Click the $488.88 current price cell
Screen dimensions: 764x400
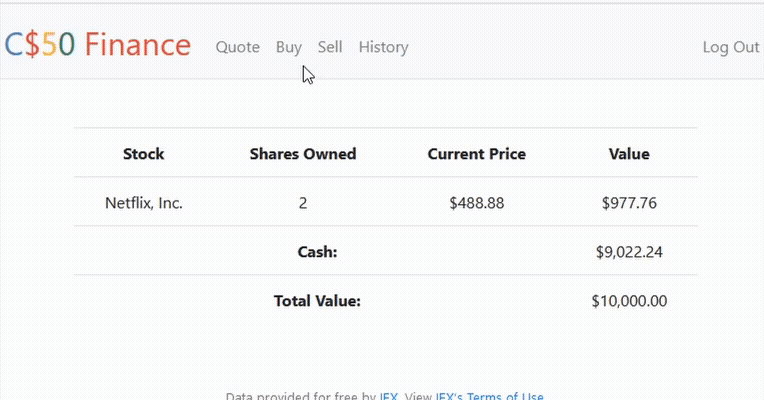[x=477, y=203]
